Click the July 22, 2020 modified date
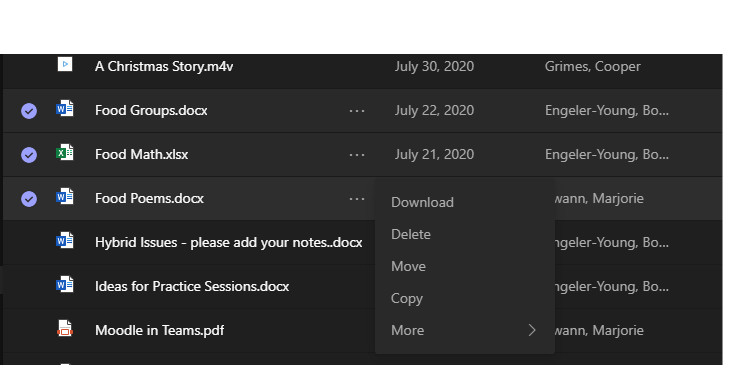The height and width of the screenshot is (365, 738). pos(434,111)
